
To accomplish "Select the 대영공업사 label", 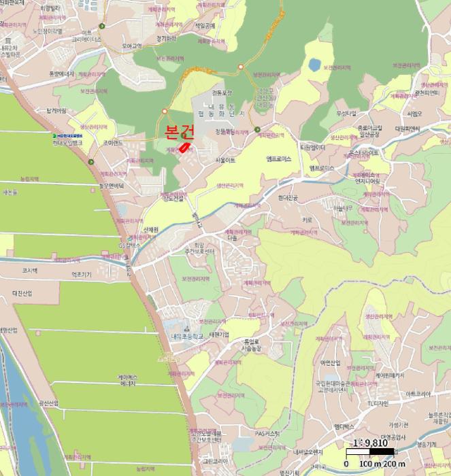I will coord(393,437).
